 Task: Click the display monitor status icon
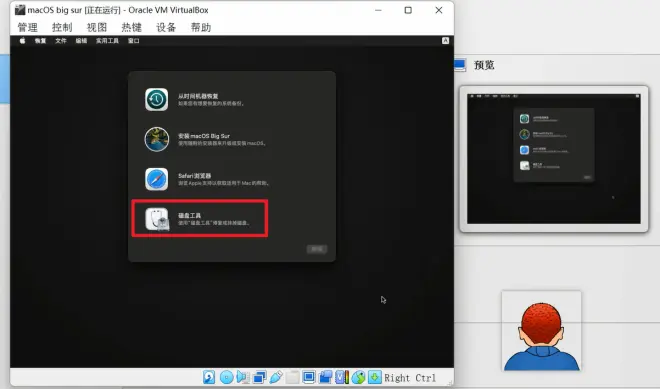click(309, 377)
